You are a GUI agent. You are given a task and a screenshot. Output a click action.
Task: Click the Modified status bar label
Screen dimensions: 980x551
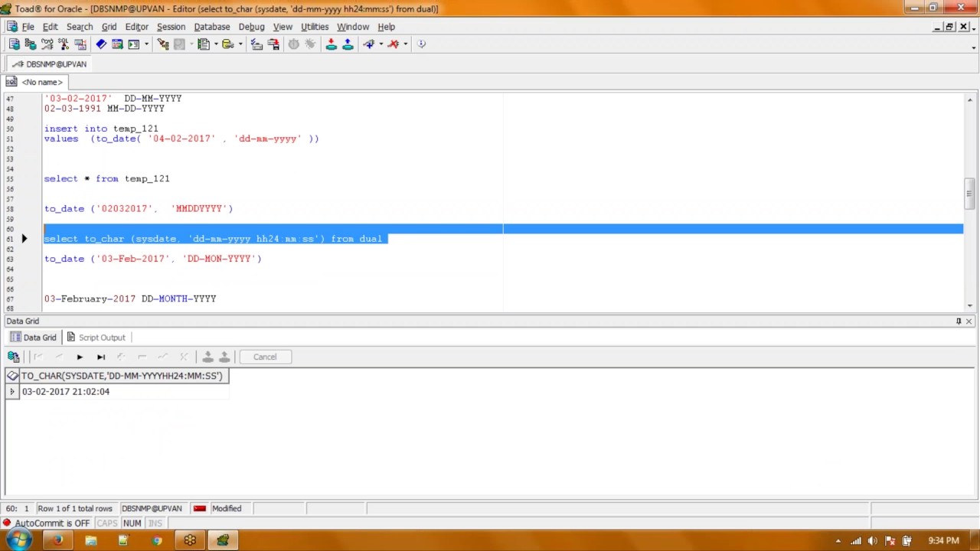pyautogui.click(x=227, y=509)
